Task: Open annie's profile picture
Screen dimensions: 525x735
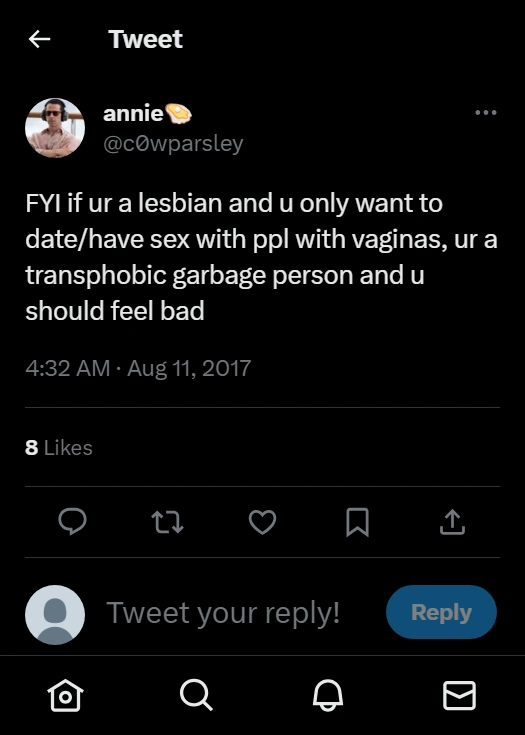Action: click(55, 128)
